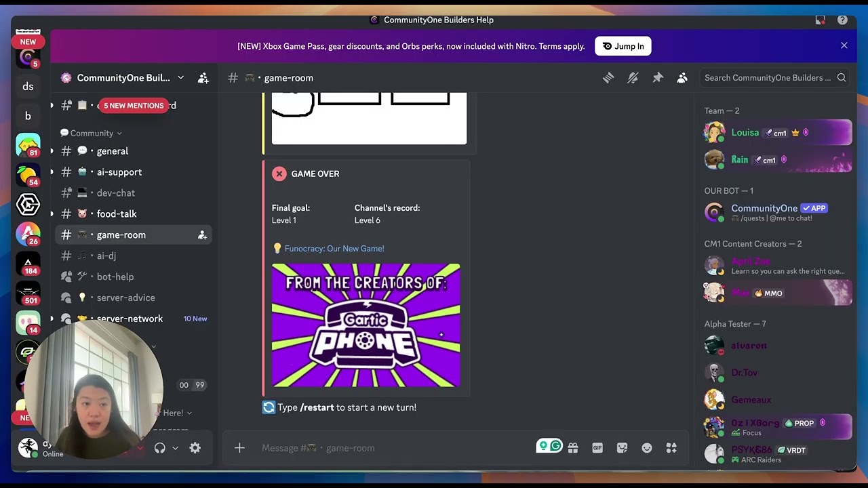Screen dimensions: 868x488
Task: Open notification settings bell icon
Action: (633, 78)
